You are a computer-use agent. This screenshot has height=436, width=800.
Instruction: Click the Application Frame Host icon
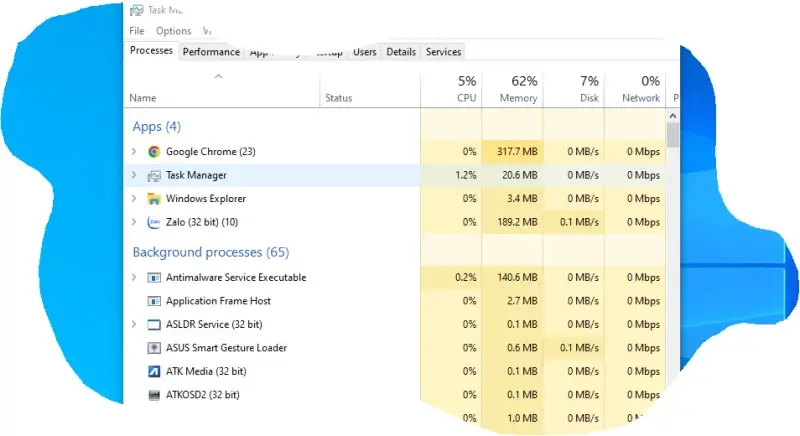tap(154, 301)
